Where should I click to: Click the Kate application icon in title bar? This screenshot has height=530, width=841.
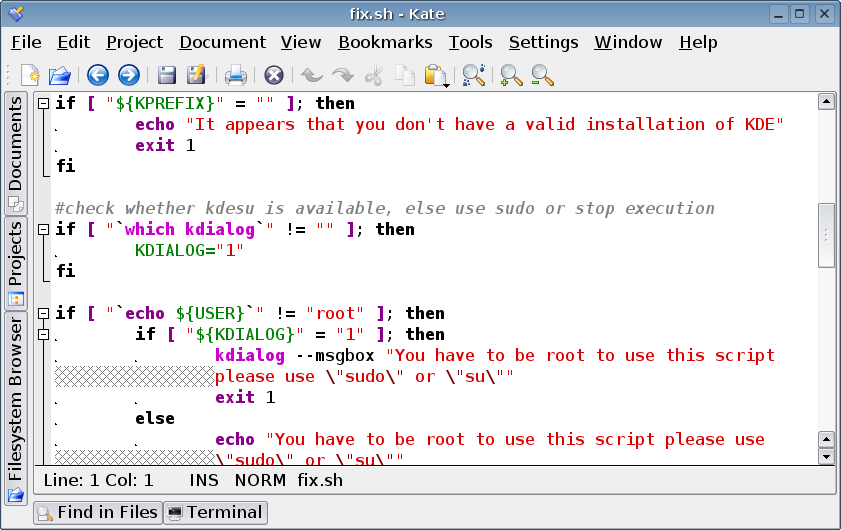point(16,13)
